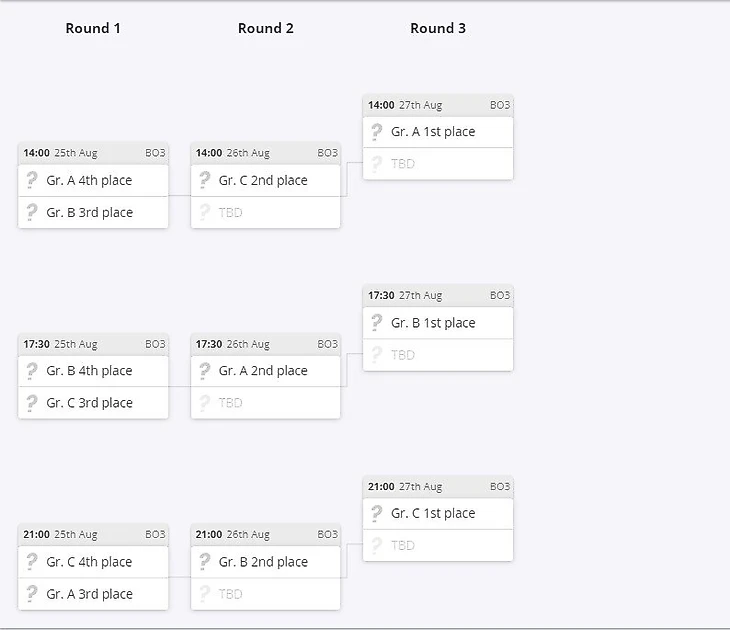Open the Gr. B 2nd place team entry
The height and width of the screenshot is (630, 730).
[x=265, y=562]
